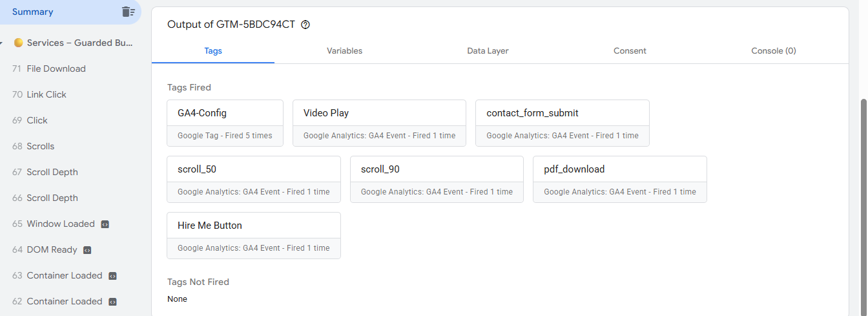Click the clear events icon beside Summary
Viewport: 868px width, 316px height.
point(129,12)
